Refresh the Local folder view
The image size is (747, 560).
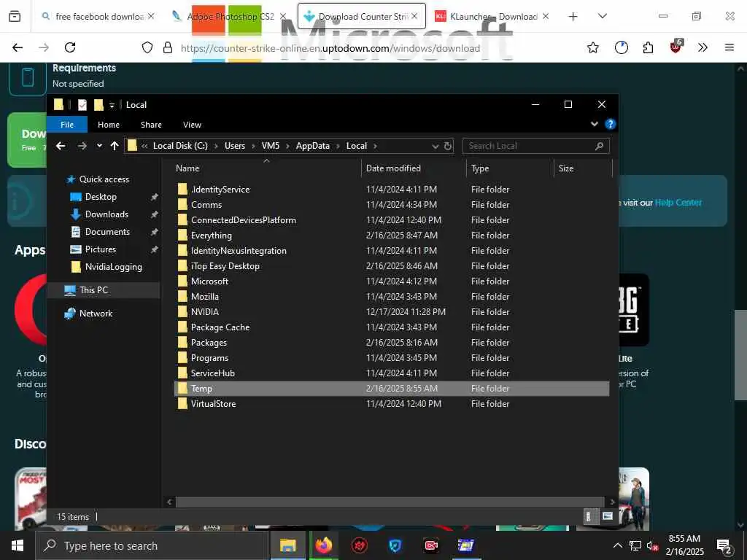(x=448, y=146)
